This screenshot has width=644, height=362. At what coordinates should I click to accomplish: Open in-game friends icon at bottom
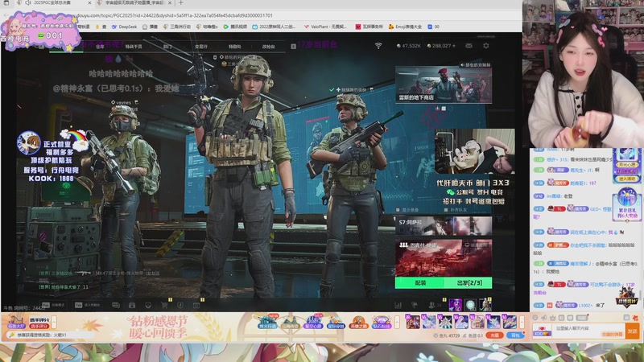tap(432, 305)
